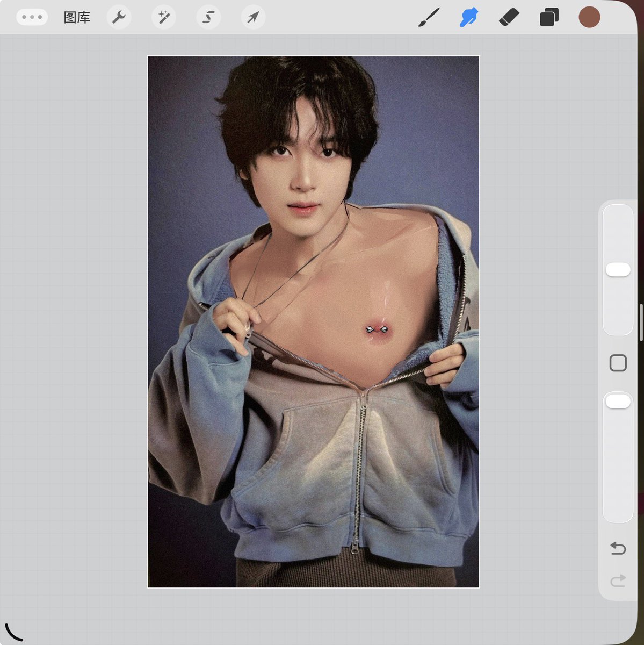
Task: Open the brown color picker swatch
Action: pos(589,17)
